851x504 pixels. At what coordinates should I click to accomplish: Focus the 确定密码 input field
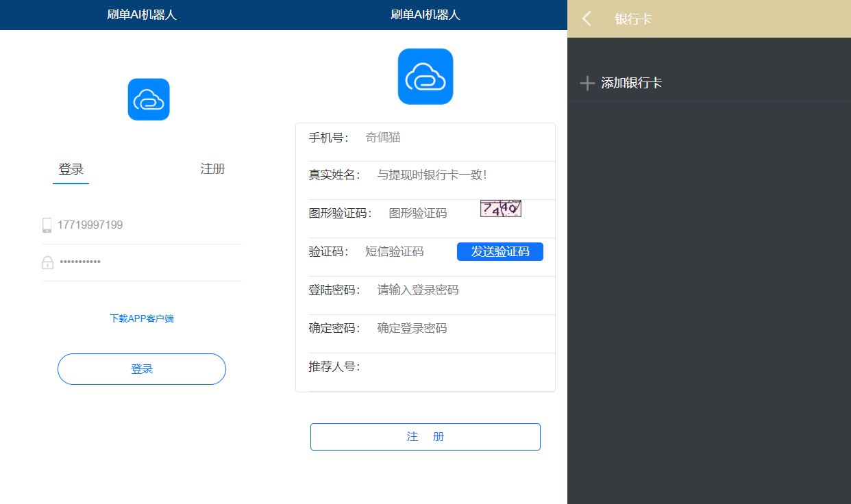(x=463, y=329)
